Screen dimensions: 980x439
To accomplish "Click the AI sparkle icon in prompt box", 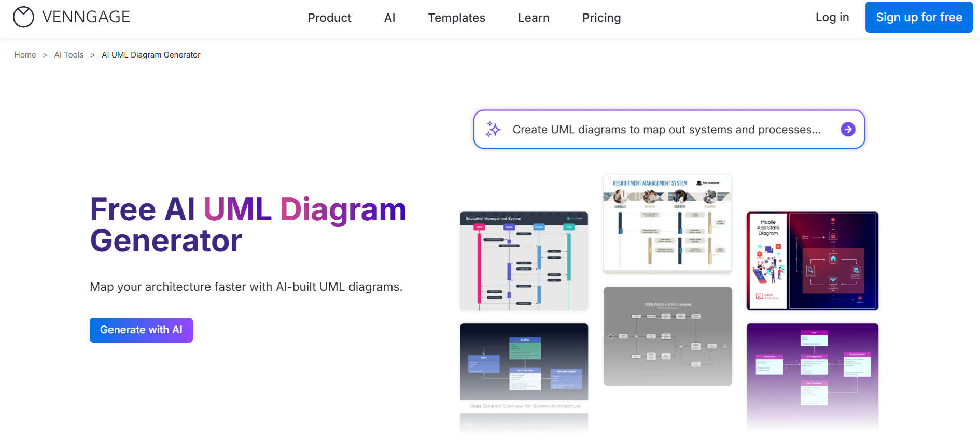I will (493, 129).
